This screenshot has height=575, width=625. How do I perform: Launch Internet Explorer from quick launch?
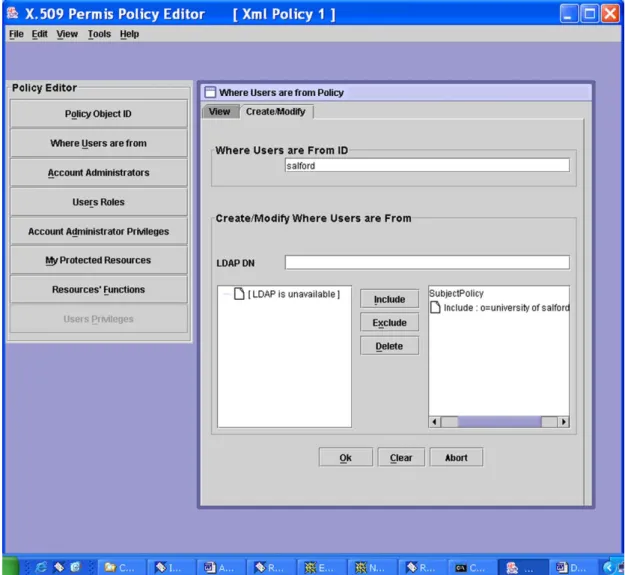[41, 567]
